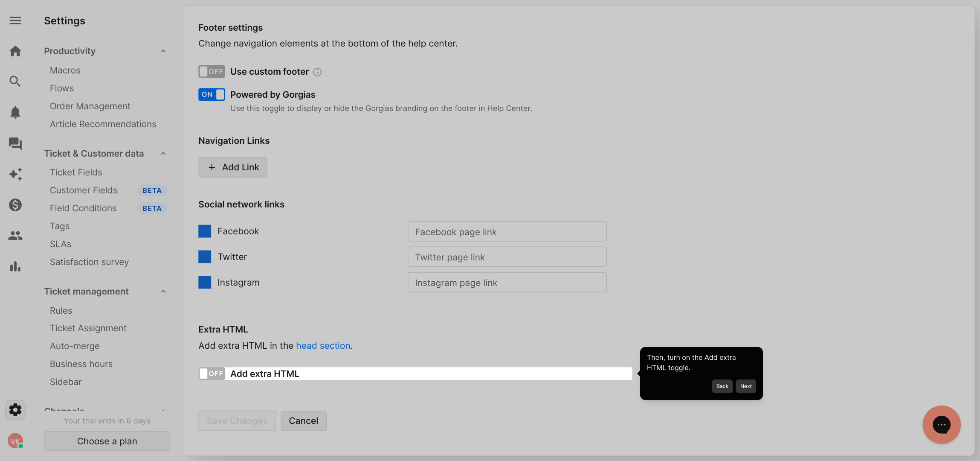Open the customers people icon
980x461 pixels.
[15, 236]
